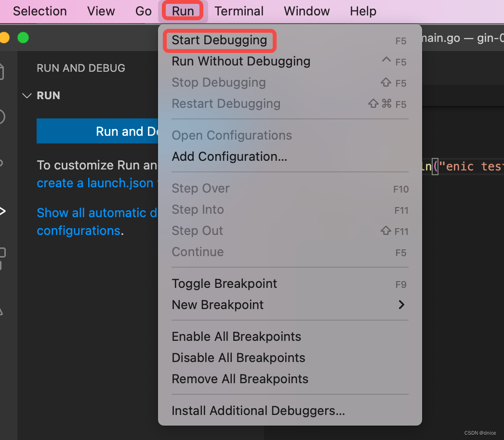Open the Go menu in menu bar
Screen dimensions: 504x440
tap(143, 11)
